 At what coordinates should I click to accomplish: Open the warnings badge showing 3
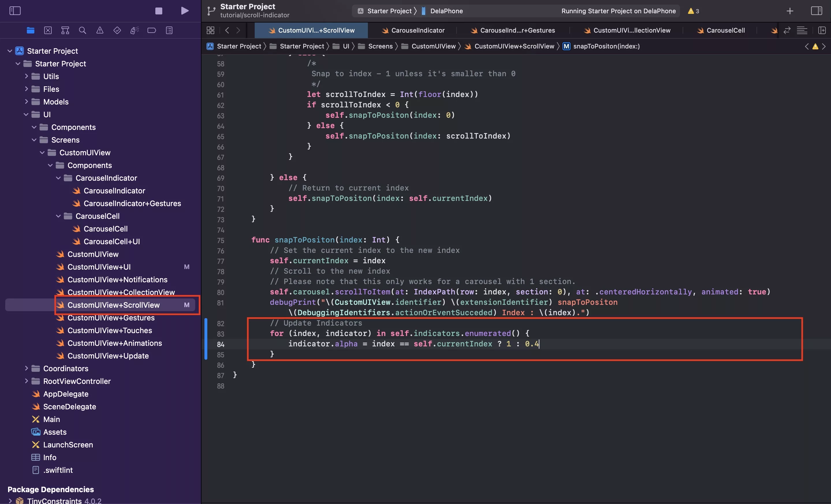coord(693,11)
